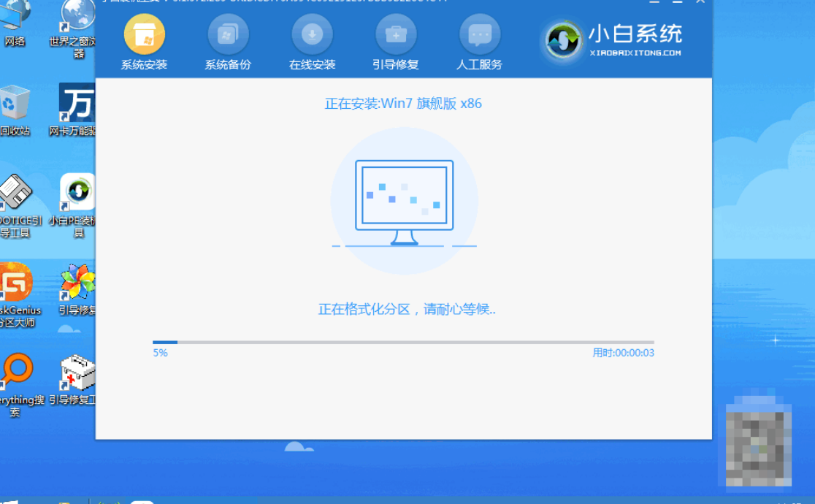The height and width of the screenshot is (504, 815).
Task: Select the 引导修复 tab
Action: coord(396,42)
